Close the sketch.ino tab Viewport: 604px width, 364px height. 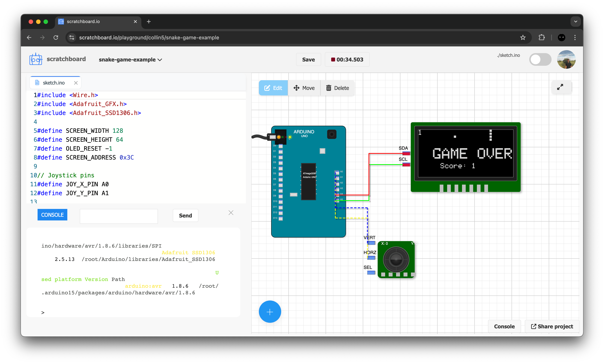(76, 83)
